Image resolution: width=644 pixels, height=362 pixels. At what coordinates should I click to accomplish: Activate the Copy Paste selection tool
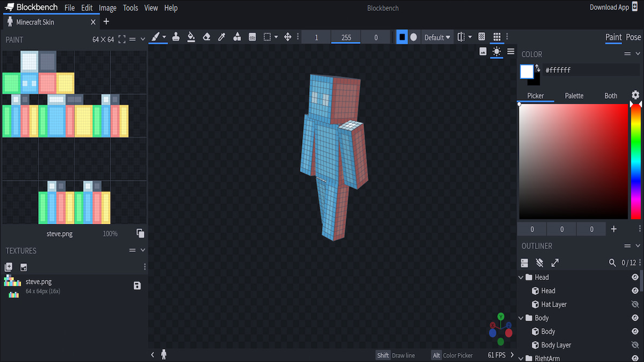(267, 37)
